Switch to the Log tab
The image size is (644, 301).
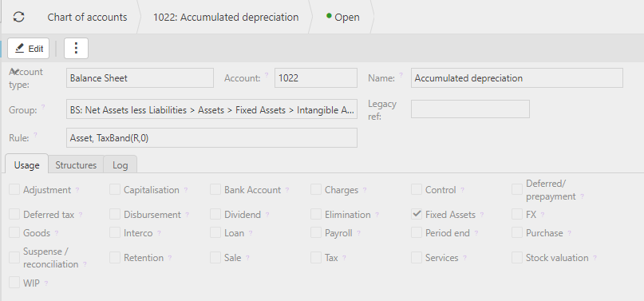click(x=120, y=165)
